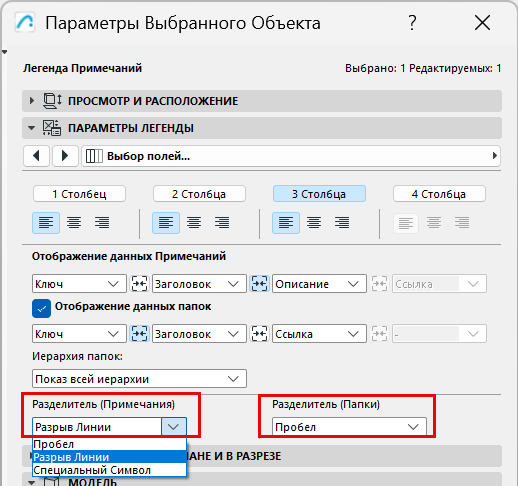The width and height of the screenshot is (518, 486).
Task: Select the 4 Столбца layout
Action: (439, 194)
